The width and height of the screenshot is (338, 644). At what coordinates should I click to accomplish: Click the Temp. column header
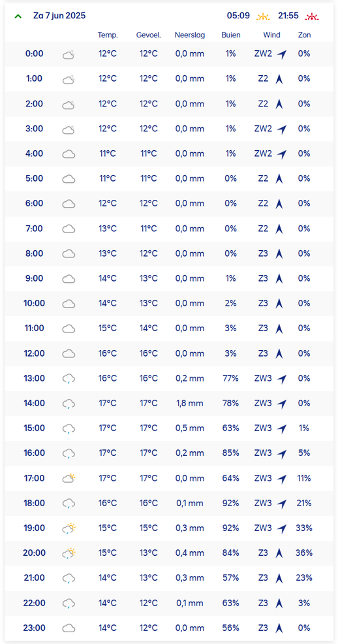tap(108, 35)
